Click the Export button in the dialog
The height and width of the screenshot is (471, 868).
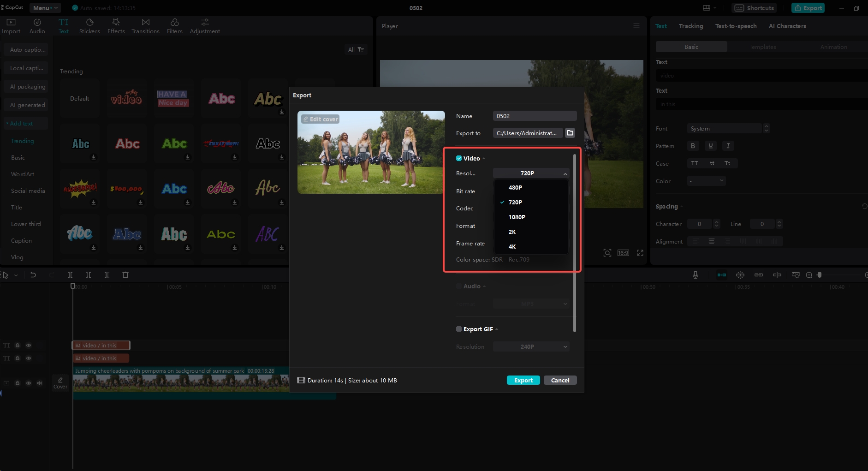pos(523,380)
